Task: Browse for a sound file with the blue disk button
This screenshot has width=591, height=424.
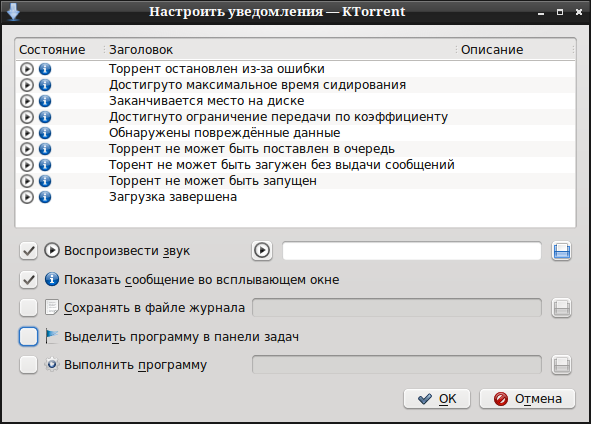Action: [562, 251]
